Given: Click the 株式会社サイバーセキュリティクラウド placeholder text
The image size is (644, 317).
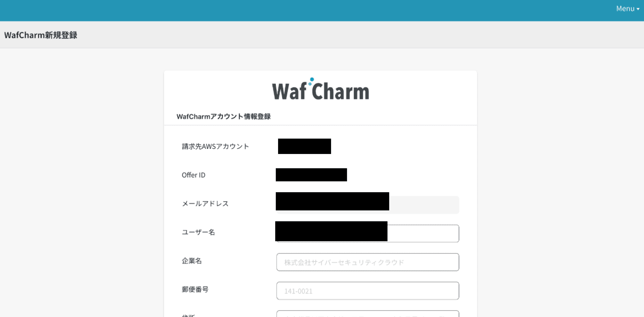Looking at the screenshot, I should [x=344, y=262].
